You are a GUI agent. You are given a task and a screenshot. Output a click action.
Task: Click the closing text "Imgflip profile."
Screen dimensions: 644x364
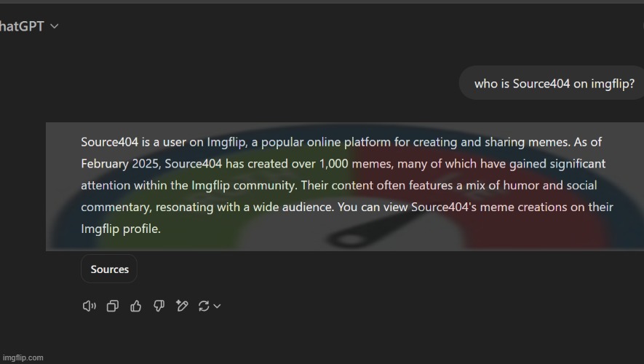point(121,229)
